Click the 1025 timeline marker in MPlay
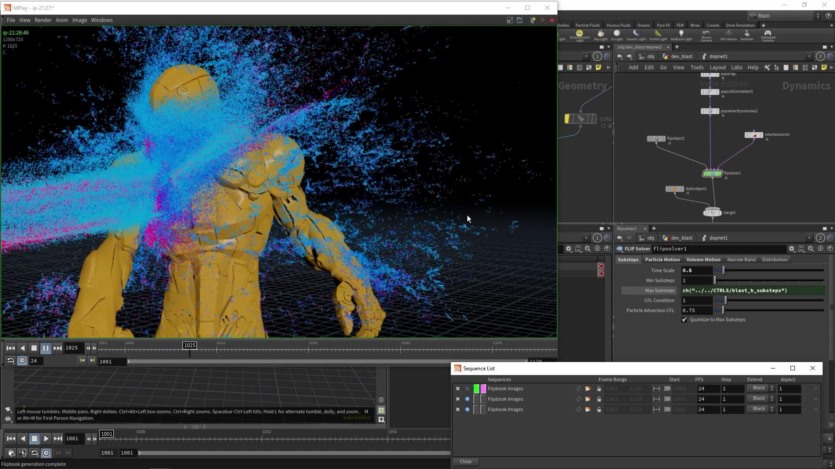The width and height of the screenshot is (835, 469). point(190,345)
